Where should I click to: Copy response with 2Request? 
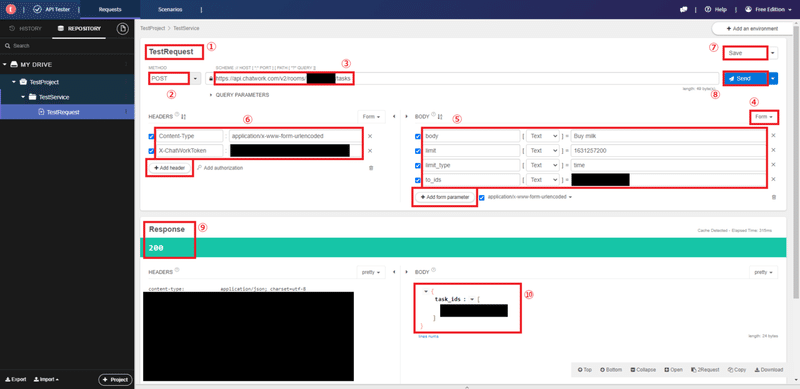tap(706, 370)
